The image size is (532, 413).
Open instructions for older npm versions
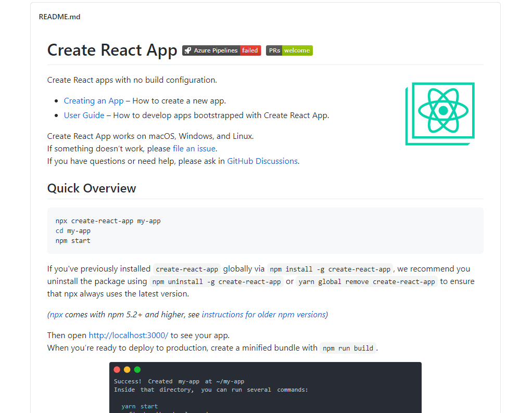click(x=263, y=315)
